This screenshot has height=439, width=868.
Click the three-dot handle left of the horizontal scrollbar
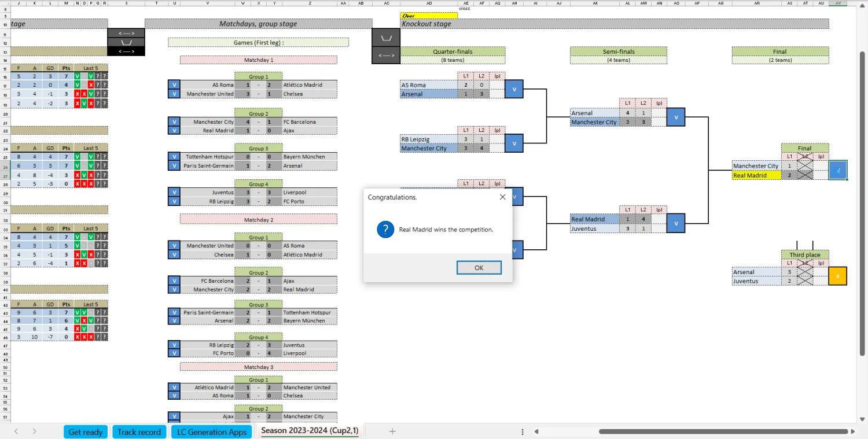pyautogui.click(x=523, y=431)
